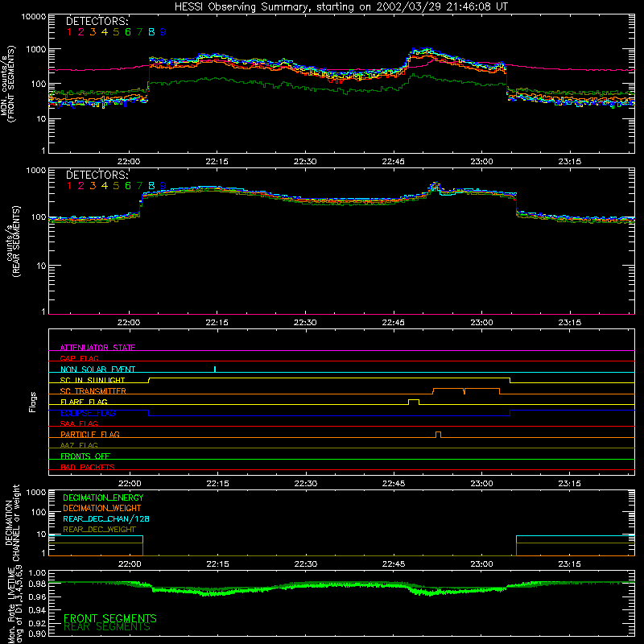
Task: Click orange detector 3 in front segments legend
Action: (x=93, y=32)
